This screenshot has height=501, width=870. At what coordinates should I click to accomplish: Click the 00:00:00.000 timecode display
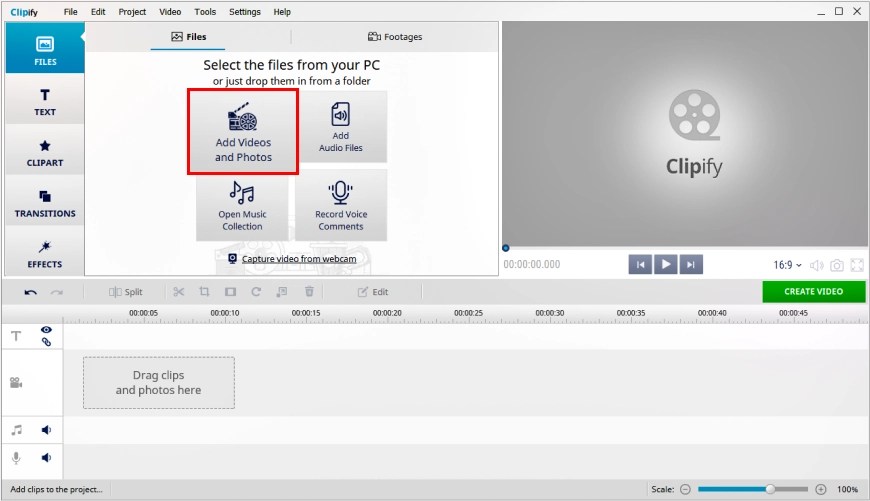point(532,265)
